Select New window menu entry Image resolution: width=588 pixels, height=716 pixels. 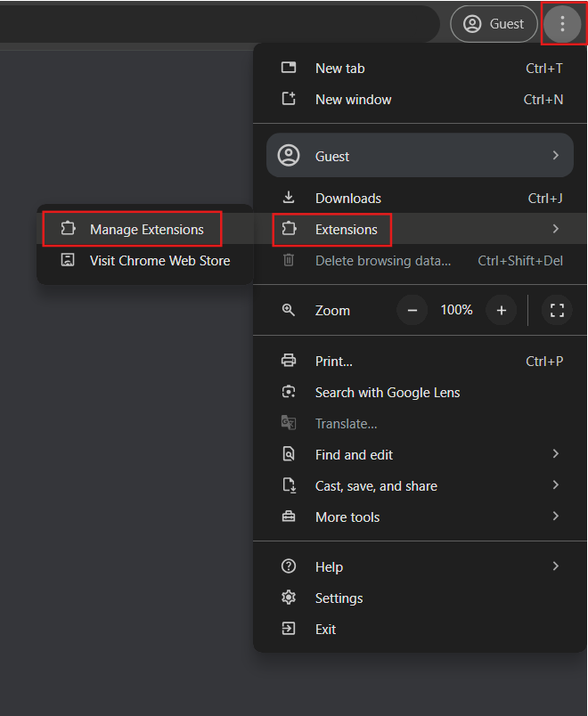point(353,100)
